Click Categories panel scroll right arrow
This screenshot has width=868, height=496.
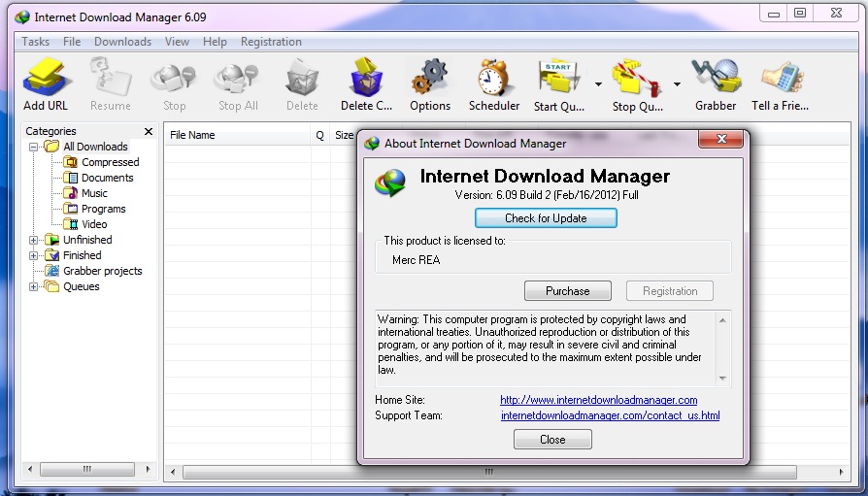148,470
